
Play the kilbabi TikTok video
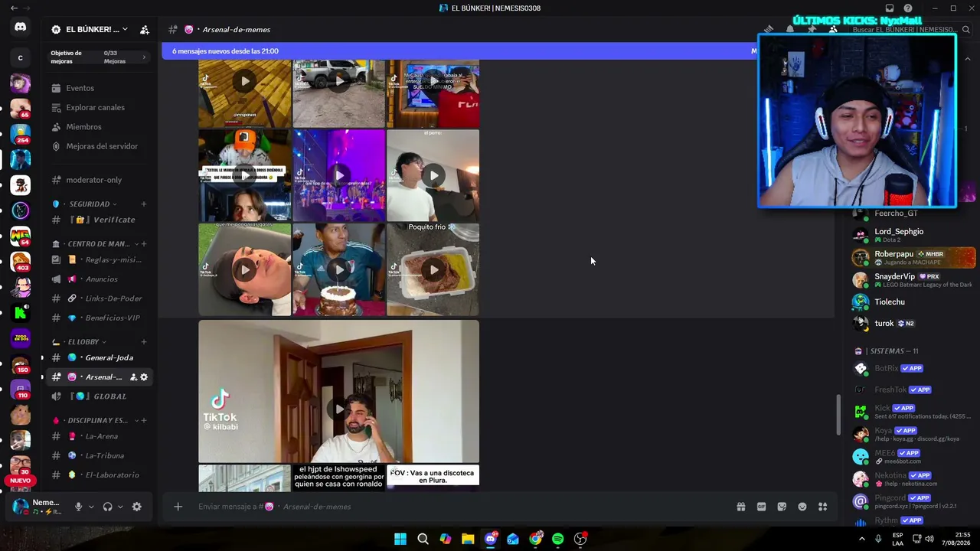pyautogui.click(x=338, y=409)
